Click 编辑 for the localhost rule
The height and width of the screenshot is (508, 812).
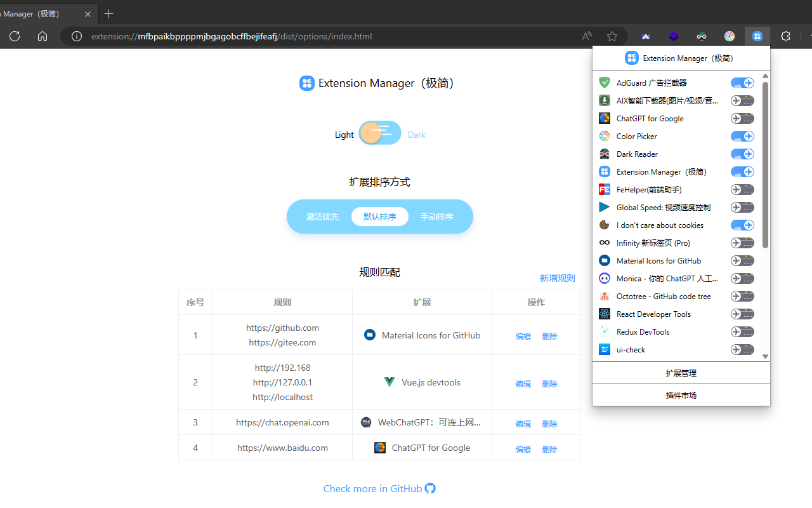[523, 384]
